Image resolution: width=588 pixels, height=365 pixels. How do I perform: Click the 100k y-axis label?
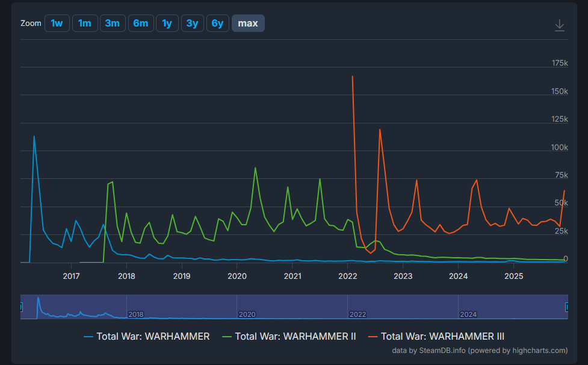coord(560,148)
